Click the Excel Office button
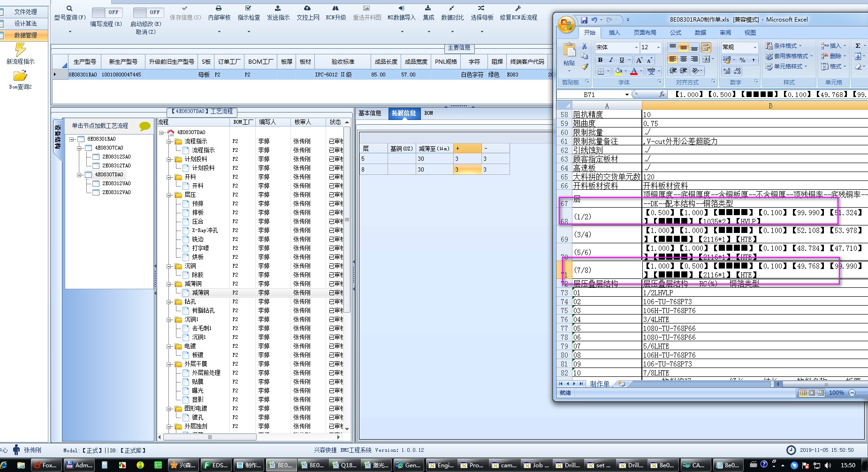Image resolution: width=868 pixels, height=472 pixels. click(x=566, y=24)
